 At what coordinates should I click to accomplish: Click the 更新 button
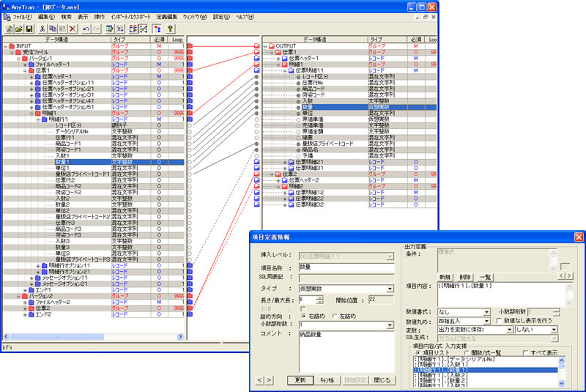tap(300, 380)
